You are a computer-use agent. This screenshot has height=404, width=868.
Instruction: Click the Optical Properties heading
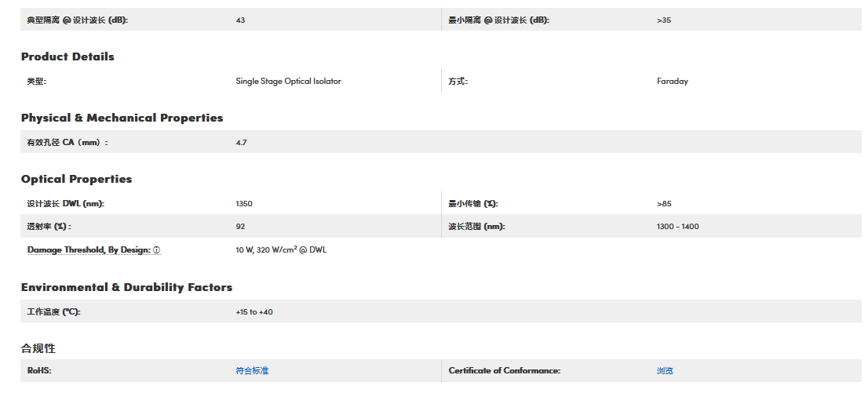tap(76, 179)
